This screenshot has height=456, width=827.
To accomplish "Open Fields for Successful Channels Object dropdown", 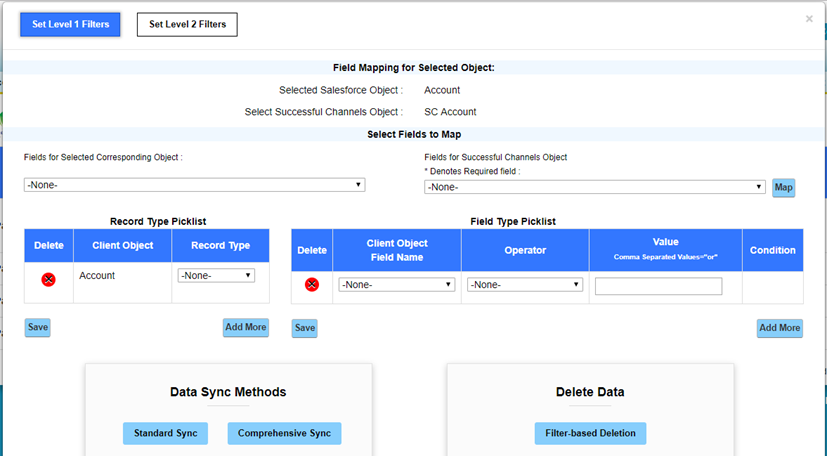I will (594, 187).
